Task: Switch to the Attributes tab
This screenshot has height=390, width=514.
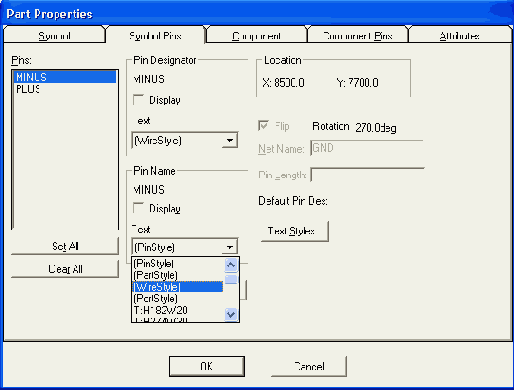Action: pos(459,35)
